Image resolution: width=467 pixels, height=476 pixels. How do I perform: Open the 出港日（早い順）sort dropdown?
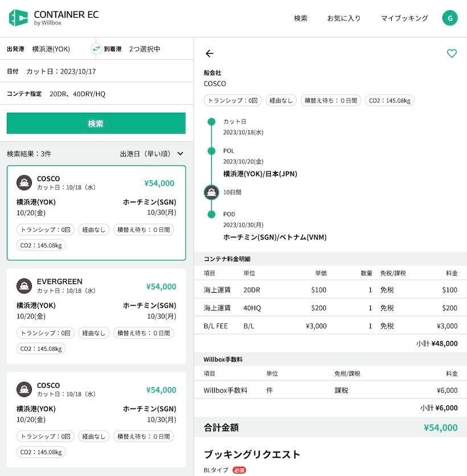(151, 154)
